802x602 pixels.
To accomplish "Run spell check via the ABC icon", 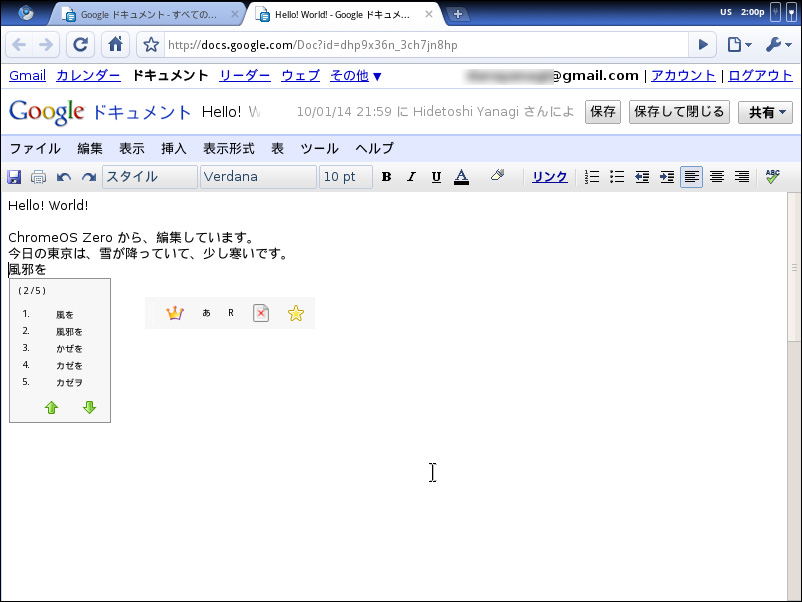I will pos(772,177).
